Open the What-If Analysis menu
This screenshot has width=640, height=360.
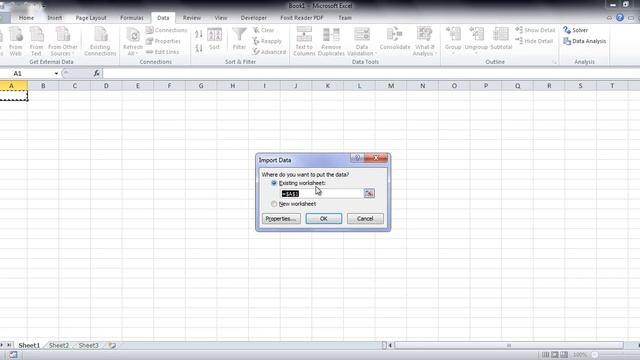click(424, 42)
